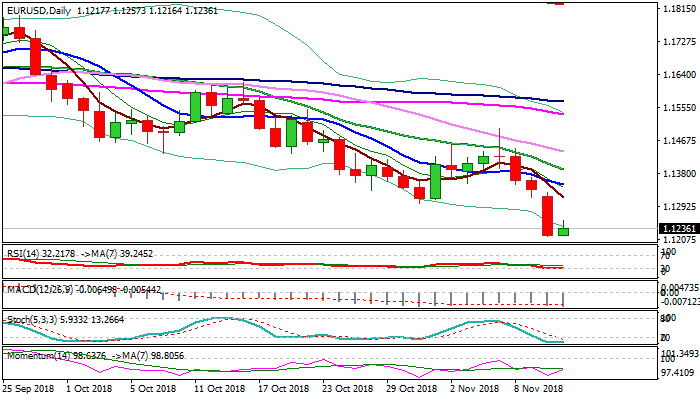
Task: Select the large red candle near chart end
Action: (548, 215)
